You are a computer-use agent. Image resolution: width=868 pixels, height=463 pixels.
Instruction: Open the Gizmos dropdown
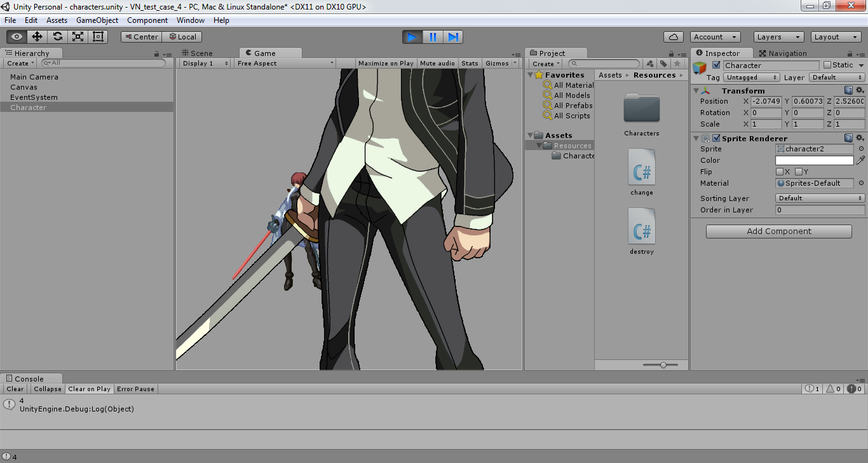[501, 64]
